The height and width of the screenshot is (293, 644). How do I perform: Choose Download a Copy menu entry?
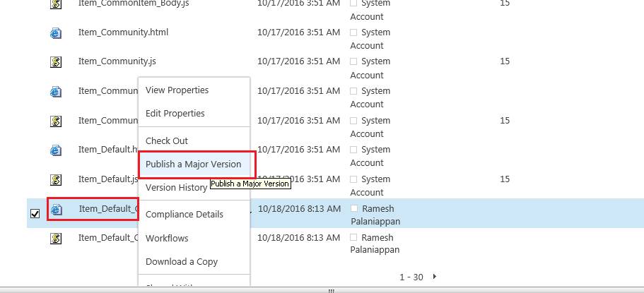[x=182, y=262]
